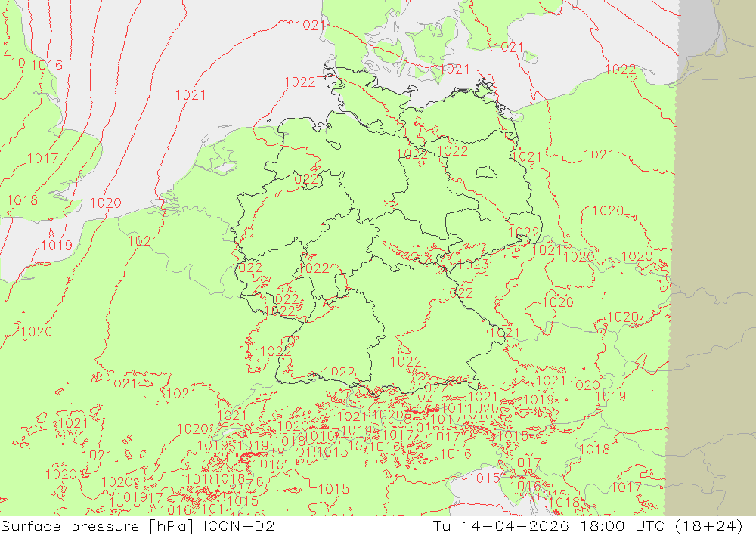
Task: Click the 1017 label over eastern England
Action: pos(42,158)
